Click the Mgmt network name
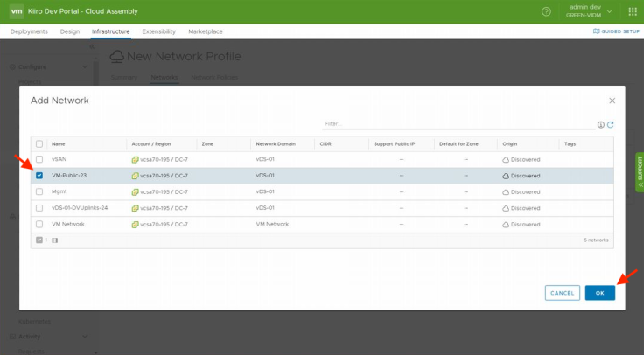The width and height of the screenshot is (644, 355). click(x=59, y=191)
